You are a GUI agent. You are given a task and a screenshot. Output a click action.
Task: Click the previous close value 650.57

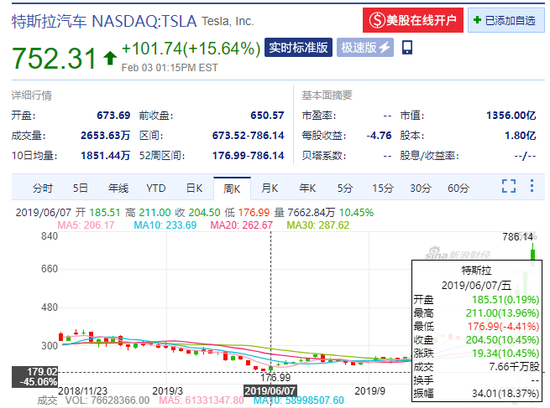[x=267, y=115]
